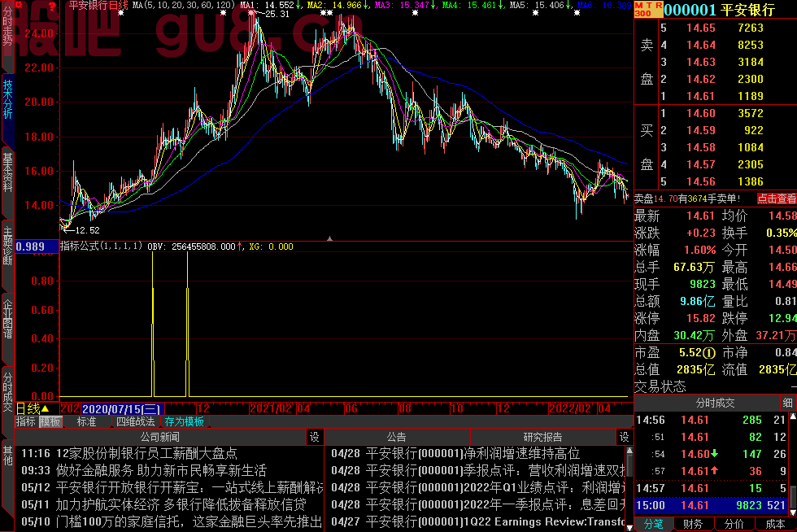Open the 标准 template menu
The height and width of the screenshot is (532, 797).
(x=86, y=421)
